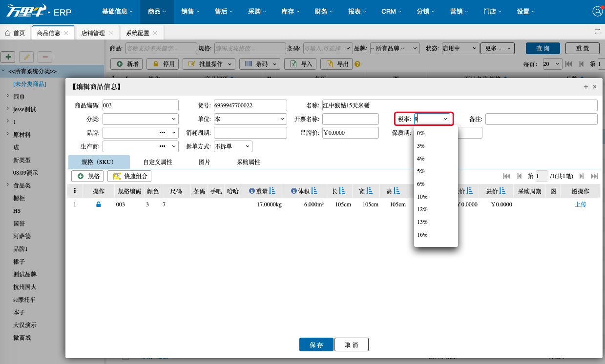
Task: Click the dialog last page pager icon
Action: (x=594, y=176)
